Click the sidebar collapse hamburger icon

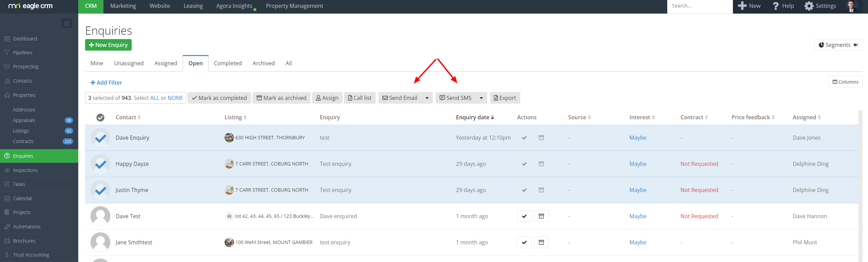coord(67,23)
